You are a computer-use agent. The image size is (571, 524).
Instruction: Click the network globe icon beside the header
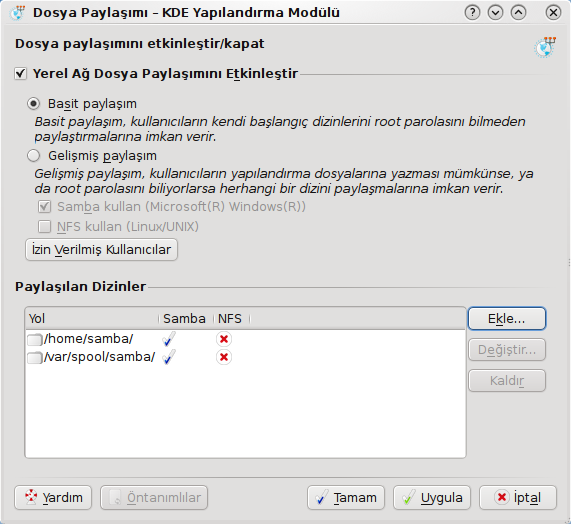tap(545, 47)
